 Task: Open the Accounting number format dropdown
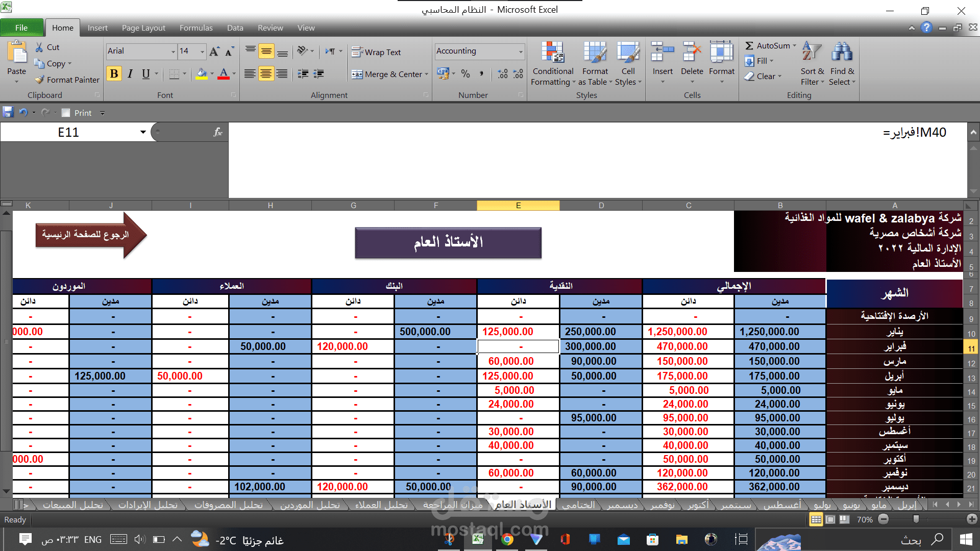pos(521,51)
